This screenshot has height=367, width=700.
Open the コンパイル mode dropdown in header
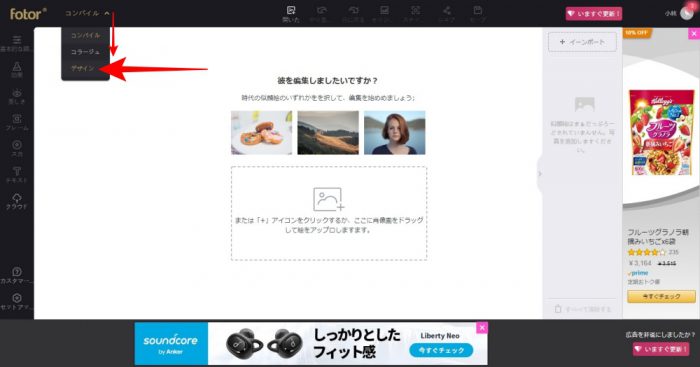pyautogui.click(x=87, y=13)
